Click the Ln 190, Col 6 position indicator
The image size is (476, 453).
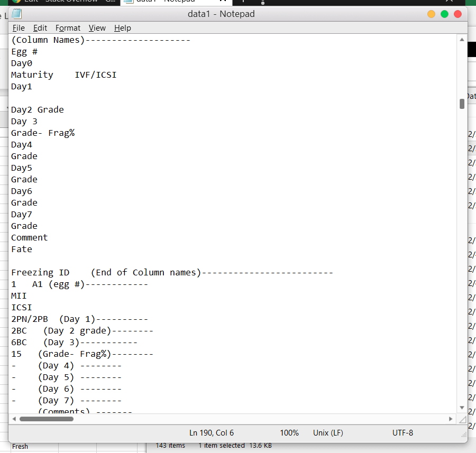212,432
